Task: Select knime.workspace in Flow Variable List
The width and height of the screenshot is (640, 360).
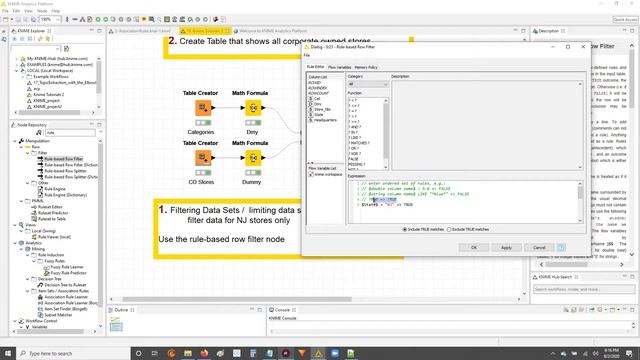Action: pos(325,174)
